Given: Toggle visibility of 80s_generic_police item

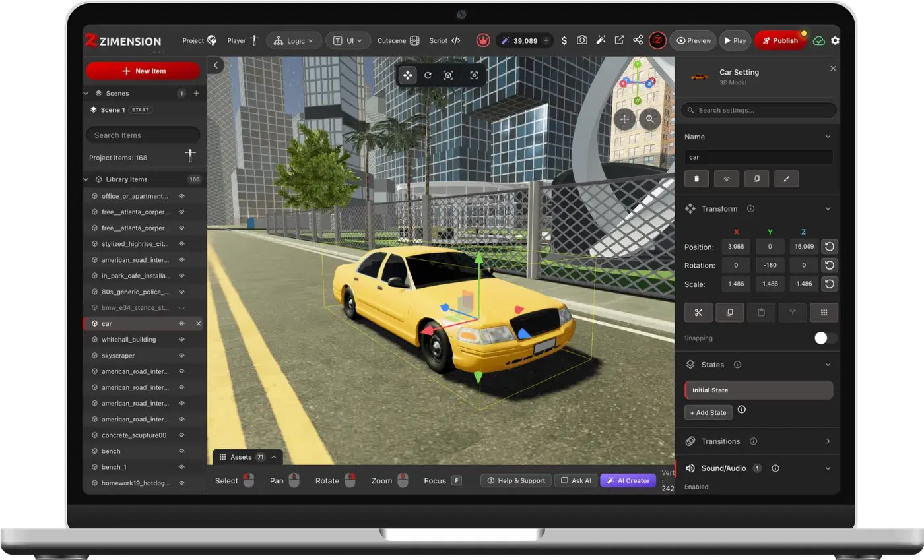Looking at the screenshot, I should click(181, 292).
